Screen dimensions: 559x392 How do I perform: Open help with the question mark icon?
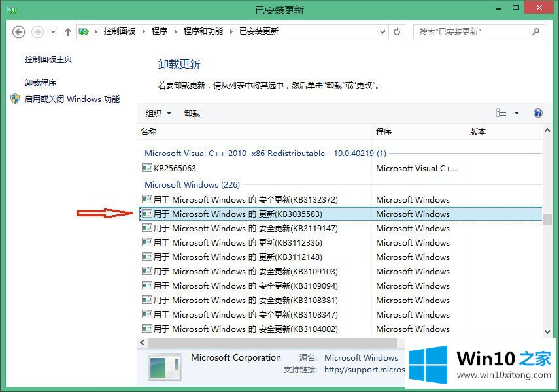[538, 113]
